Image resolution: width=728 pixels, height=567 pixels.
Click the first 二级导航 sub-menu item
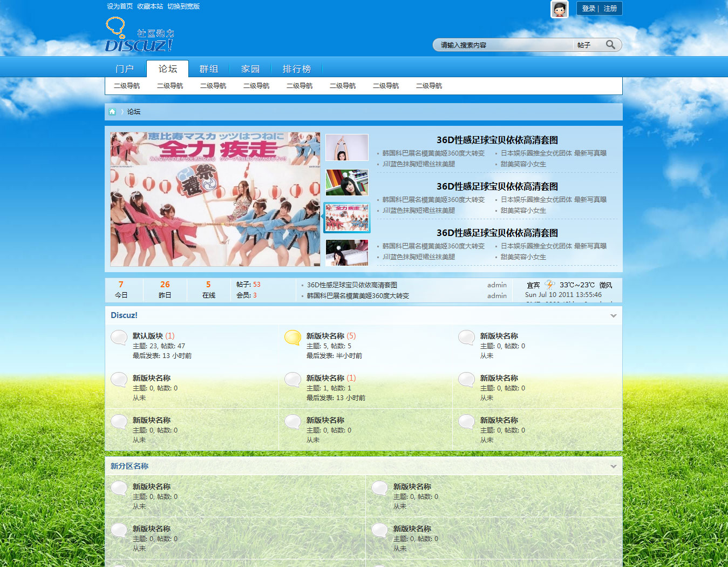click(x=127, y=86)
